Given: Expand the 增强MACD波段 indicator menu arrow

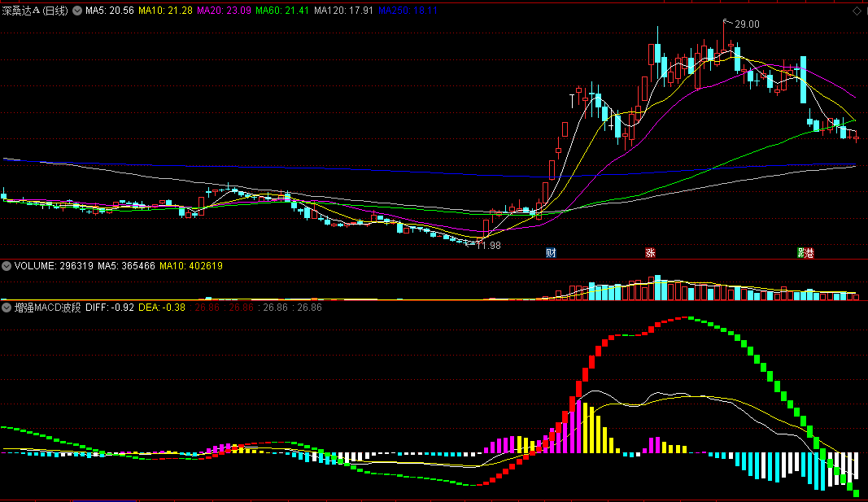Looking at the screenshot, I should point(7,308).
